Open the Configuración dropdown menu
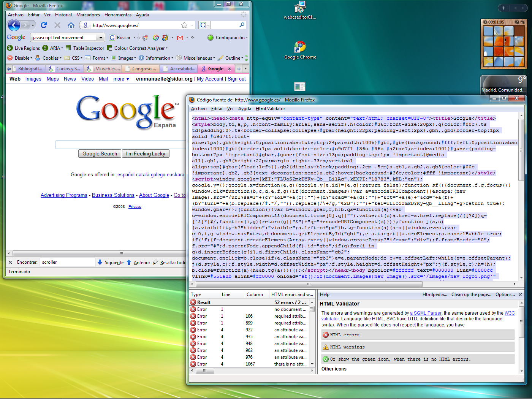Viewport: 532px width, 399px height. (x=228, y=38)
